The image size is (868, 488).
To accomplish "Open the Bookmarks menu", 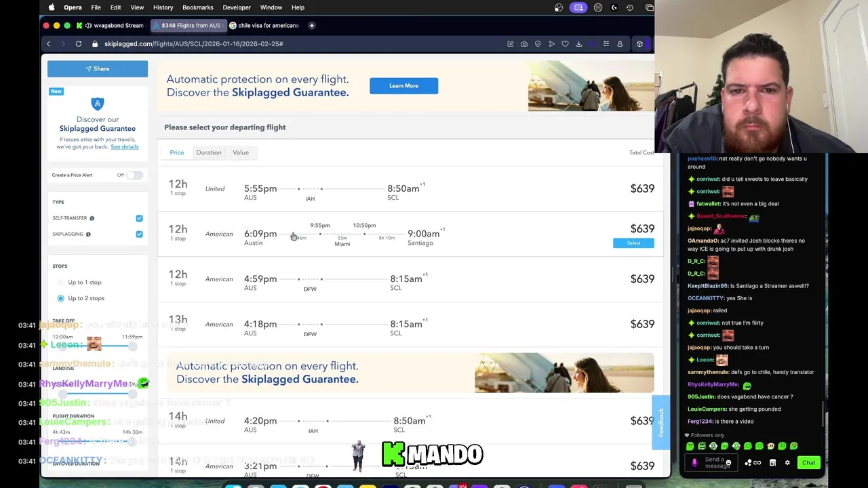I will [x=198, y=7].
